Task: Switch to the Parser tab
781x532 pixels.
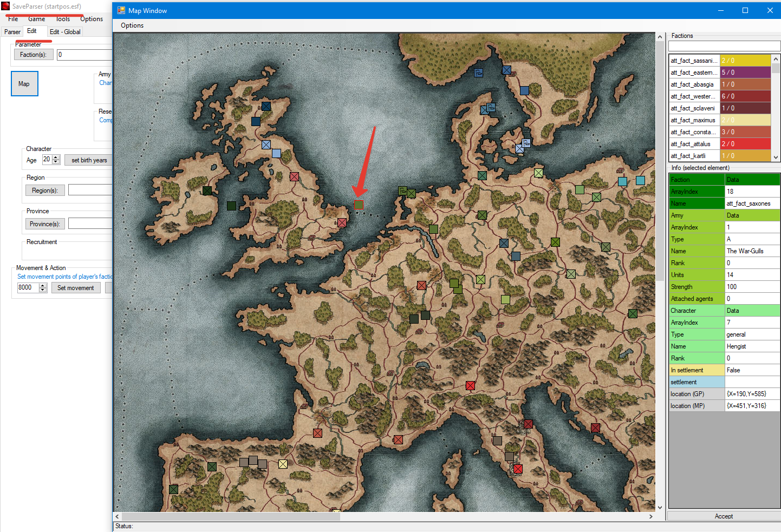Action: [x=12, y=32]
